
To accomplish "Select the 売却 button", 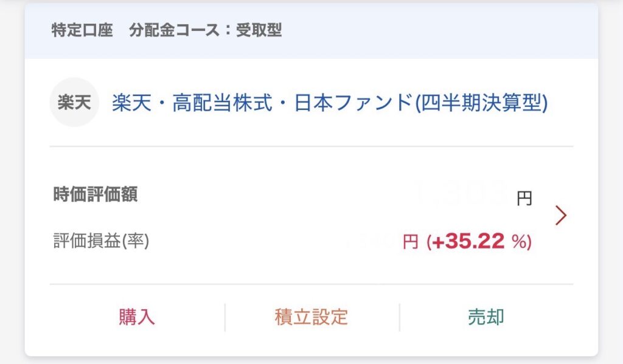I will [x=486, y=317].
